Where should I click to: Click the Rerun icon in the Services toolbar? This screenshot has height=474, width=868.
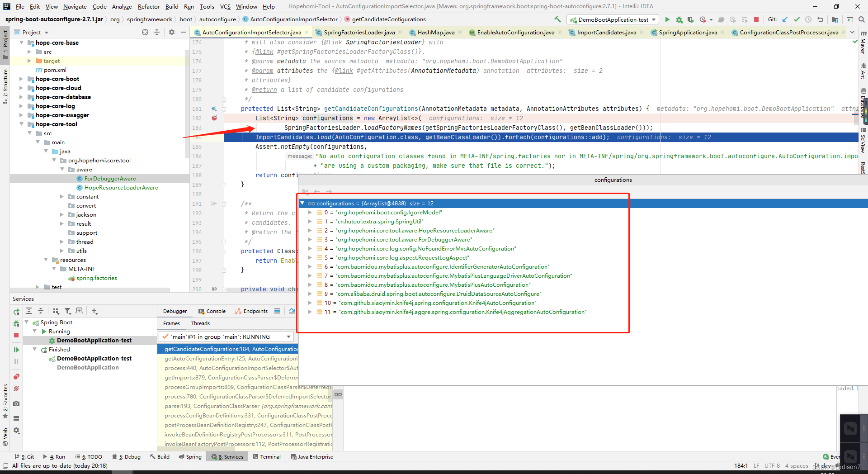point(16,312)
